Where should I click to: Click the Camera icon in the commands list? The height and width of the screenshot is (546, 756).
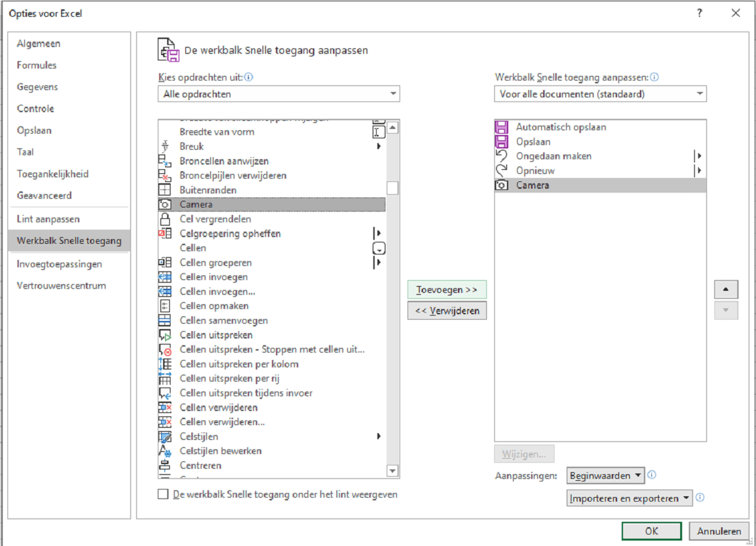pyautogui.click(x=165, y=204)
